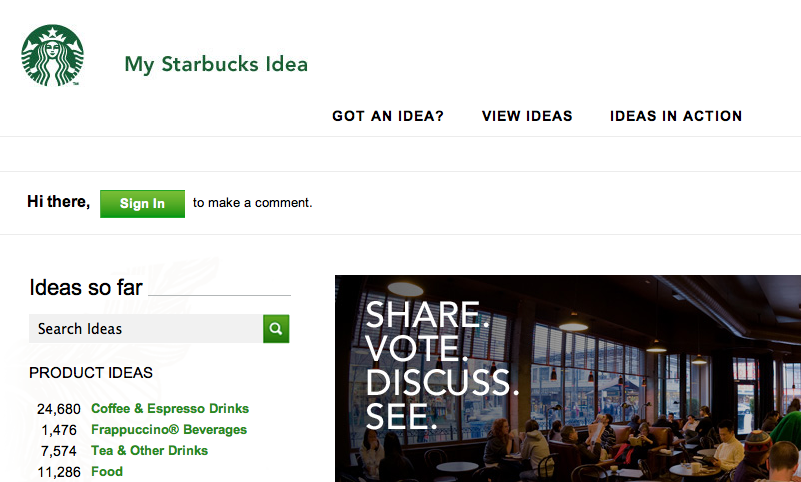The height and width of the screenshot is (482, 801).
Task: Click the Starbucks siren logo
Action: coord(52,55)
